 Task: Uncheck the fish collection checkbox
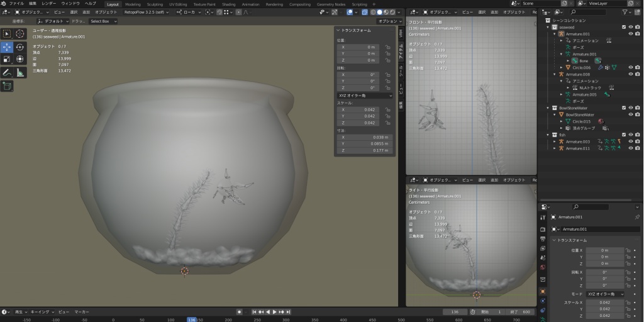point(624,135)
